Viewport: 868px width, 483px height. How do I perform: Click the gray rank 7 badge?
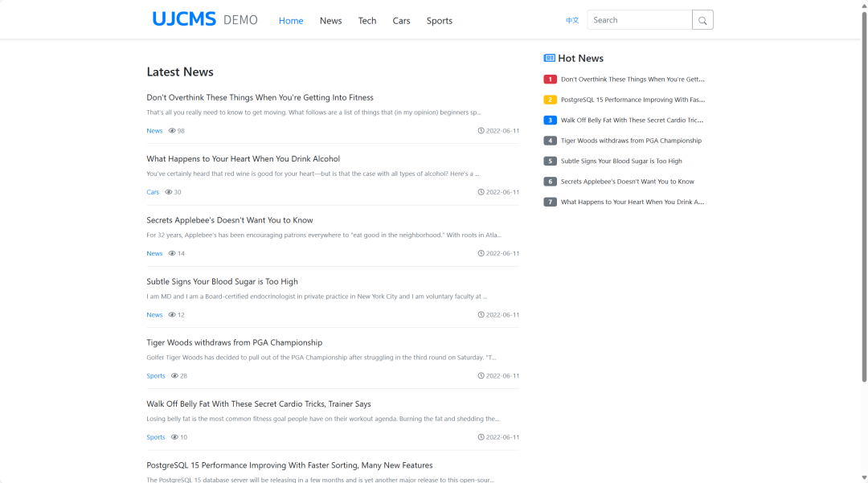[550, 202]
